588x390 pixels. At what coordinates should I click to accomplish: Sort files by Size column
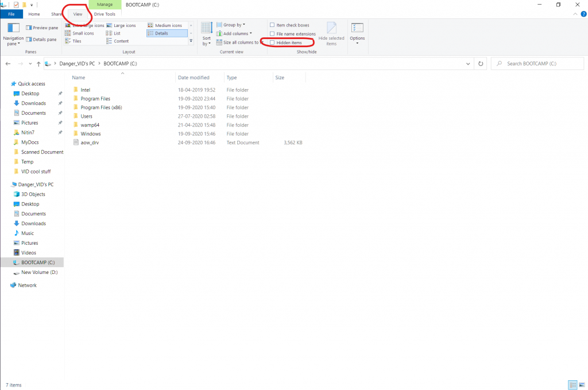289,78
